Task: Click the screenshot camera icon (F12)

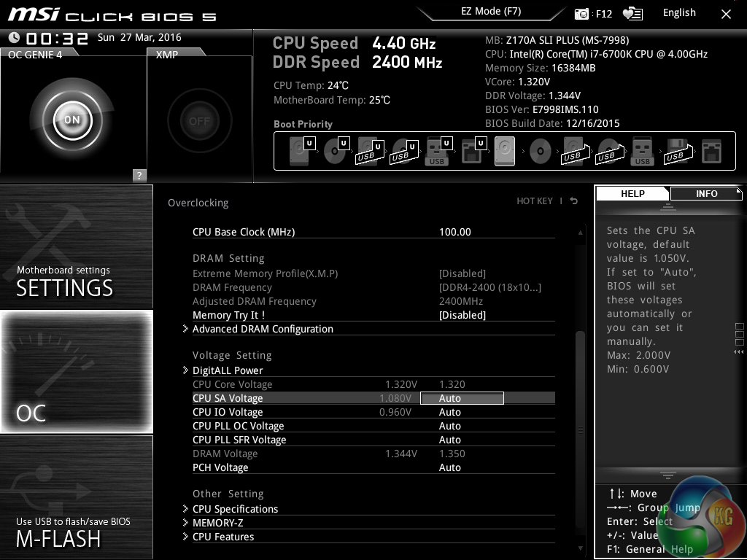Action: [x=581, y=14]
